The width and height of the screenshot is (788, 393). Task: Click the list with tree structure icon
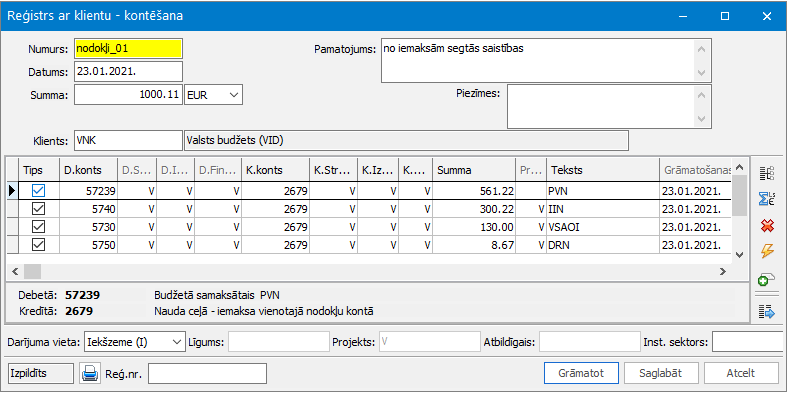point(767,173)
